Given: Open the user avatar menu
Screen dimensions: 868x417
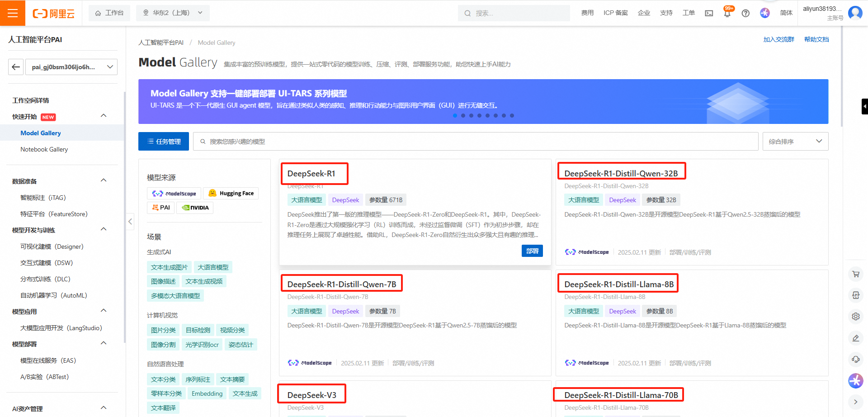Looking at the screenshot, I should 855,13.
